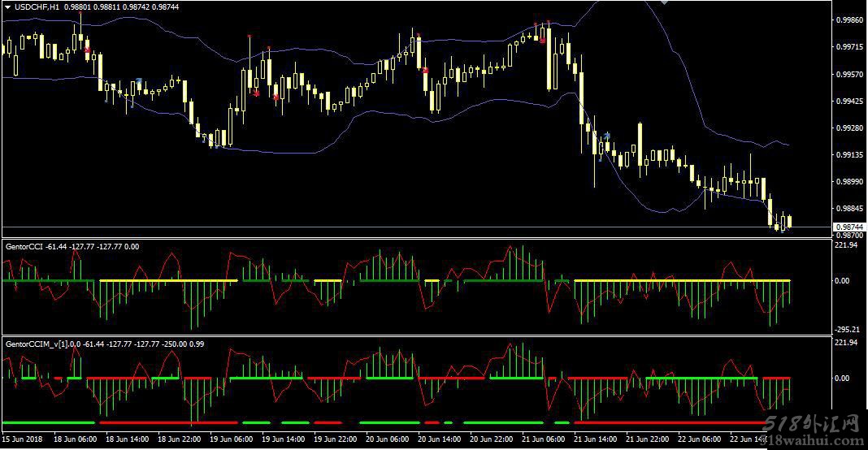Click the current price label 0.98744
Image resolution: width=868 pixels, height=450 pixels.
pyautogui.click(x=848, y=227)
